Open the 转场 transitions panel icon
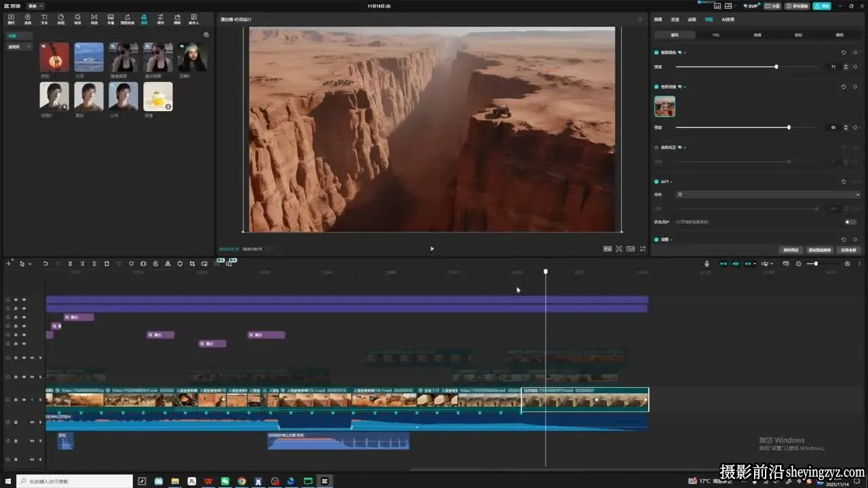868x488 pixels. (x=94, y=19)
